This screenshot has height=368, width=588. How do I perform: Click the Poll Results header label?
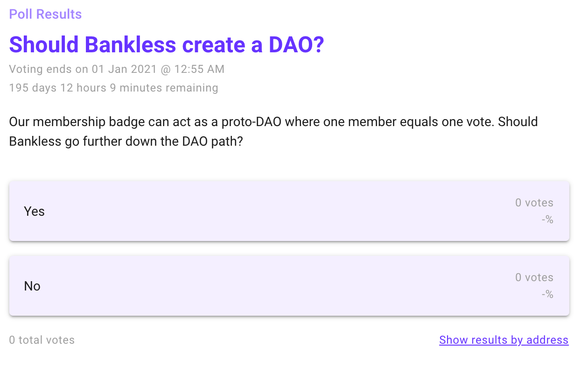point(45,14)
